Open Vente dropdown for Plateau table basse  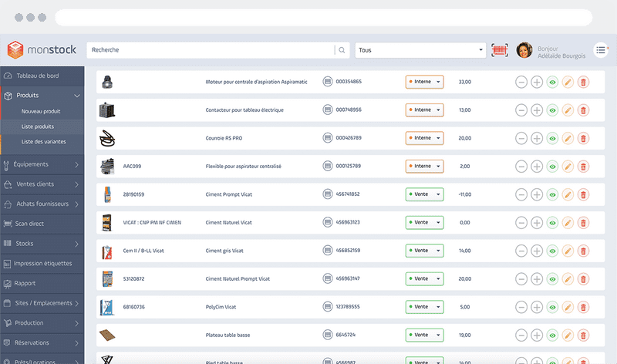pyautogui.click(x=424, y=335)
